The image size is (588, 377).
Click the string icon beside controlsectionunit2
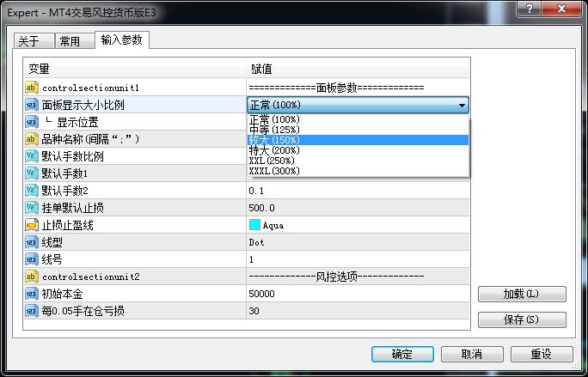click(x=32, y=277)
